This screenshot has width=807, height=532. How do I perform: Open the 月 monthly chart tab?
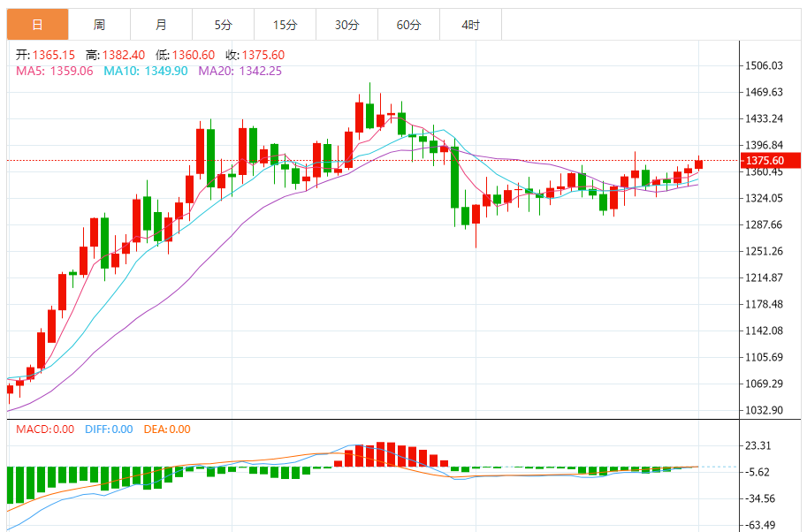tap(161, 26)
